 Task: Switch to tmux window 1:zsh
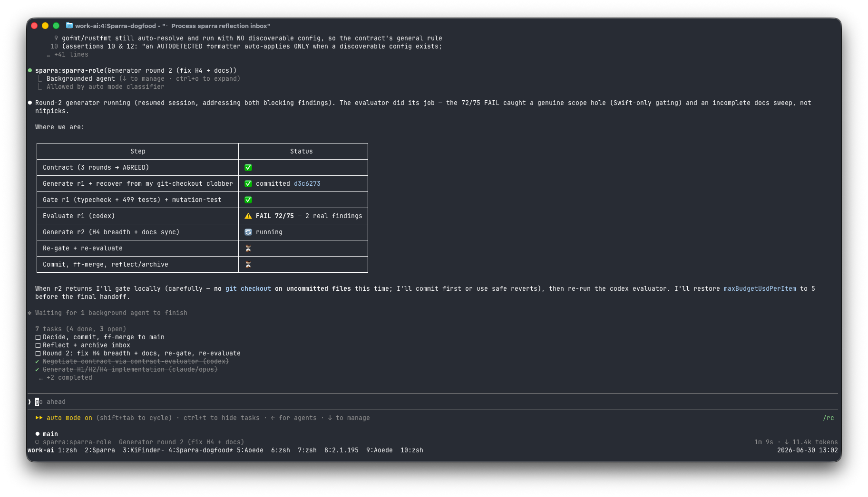click(x=68, y=450)
